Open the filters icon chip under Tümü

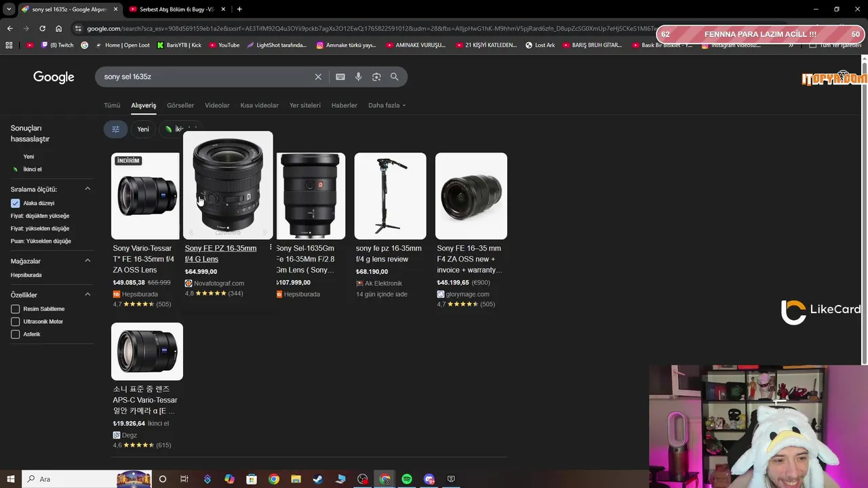115,129
